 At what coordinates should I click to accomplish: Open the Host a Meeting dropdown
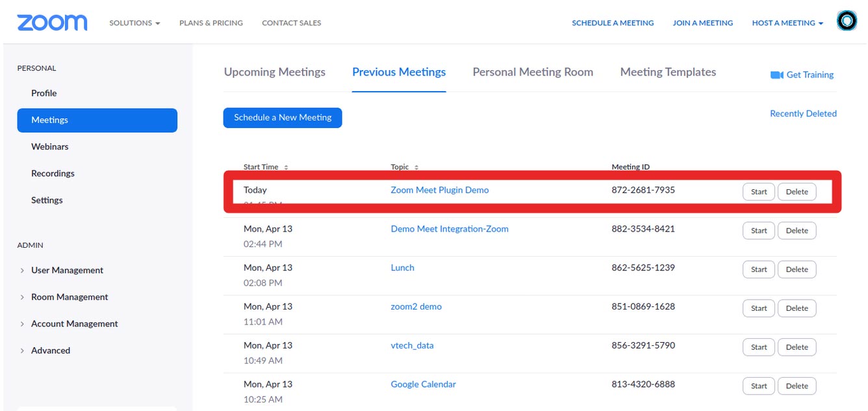pos(787,23)
